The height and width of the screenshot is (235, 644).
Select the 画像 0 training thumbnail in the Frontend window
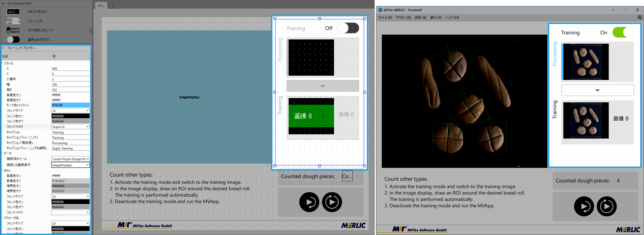point(586,120)
